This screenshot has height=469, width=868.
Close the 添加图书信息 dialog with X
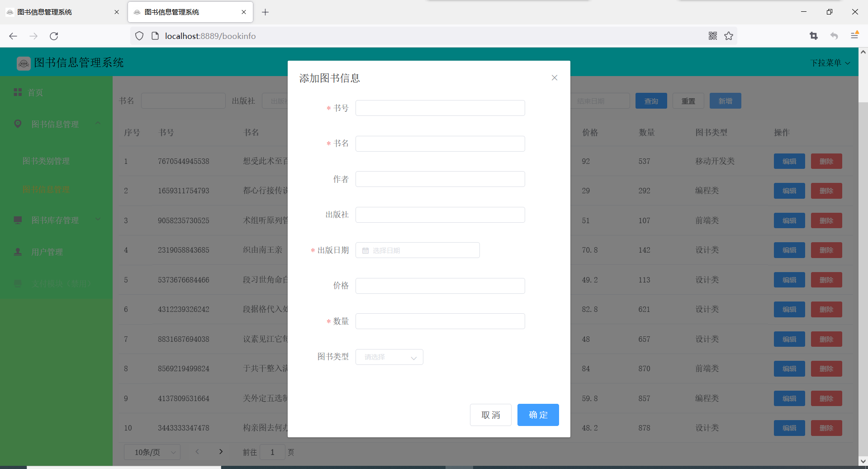point(554,78)
